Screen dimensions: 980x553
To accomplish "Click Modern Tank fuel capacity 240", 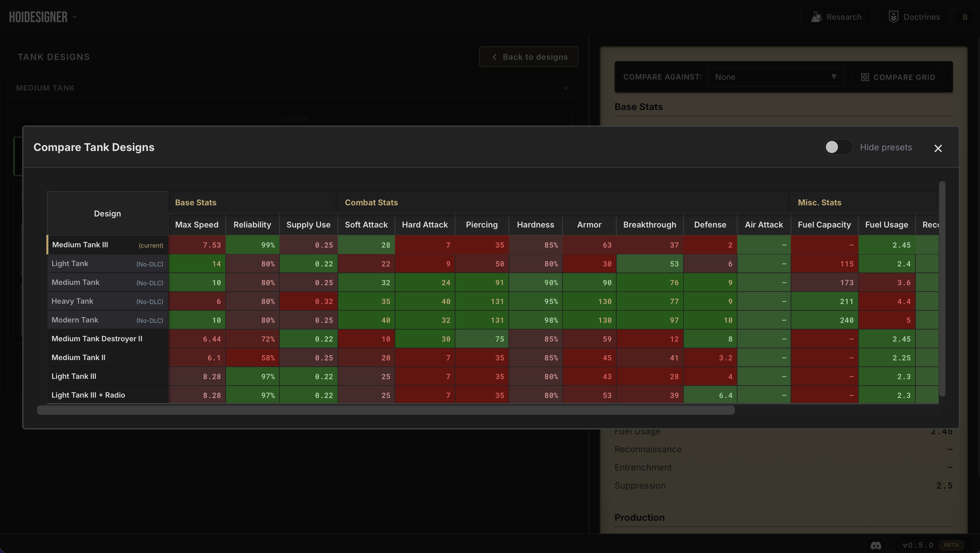I will [825, 320].
